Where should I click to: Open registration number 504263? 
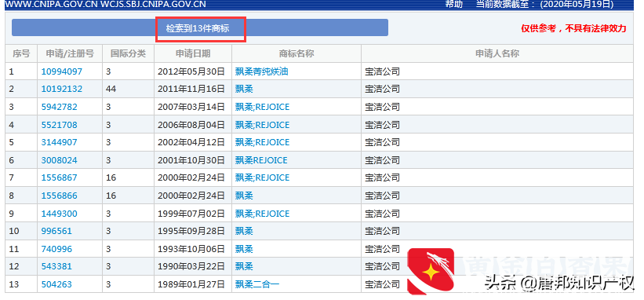coord(56,284)
